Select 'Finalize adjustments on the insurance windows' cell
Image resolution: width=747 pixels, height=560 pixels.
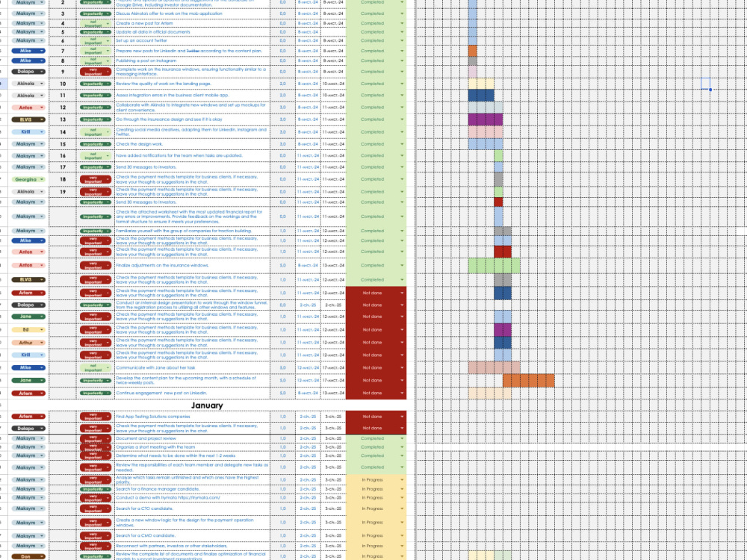(x=192, y=266)
